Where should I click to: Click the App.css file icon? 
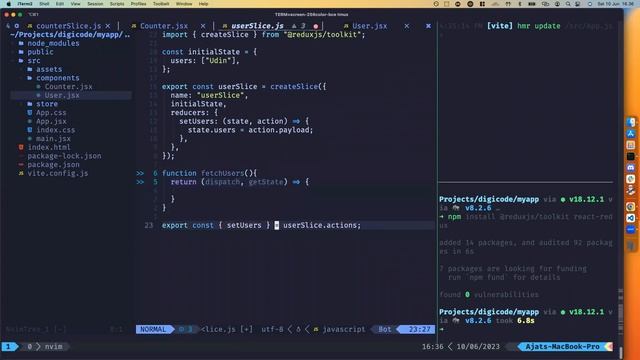click(30, 113)
